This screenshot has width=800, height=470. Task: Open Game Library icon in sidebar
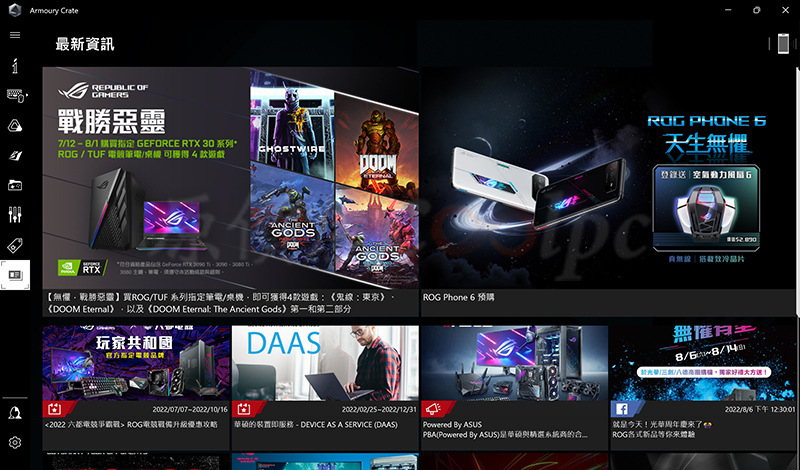pos(15,185)
